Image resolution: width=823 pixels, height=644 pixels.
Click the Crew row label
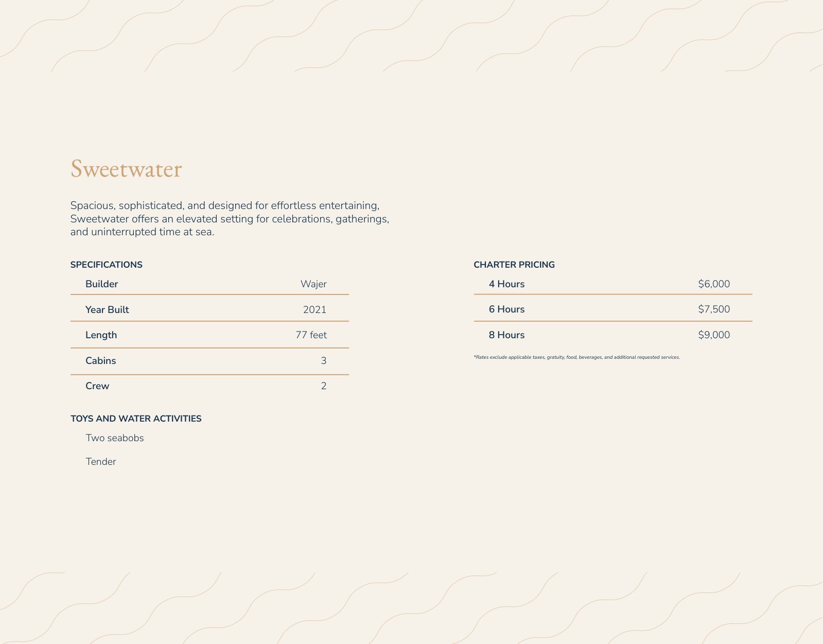pos(97,386)
